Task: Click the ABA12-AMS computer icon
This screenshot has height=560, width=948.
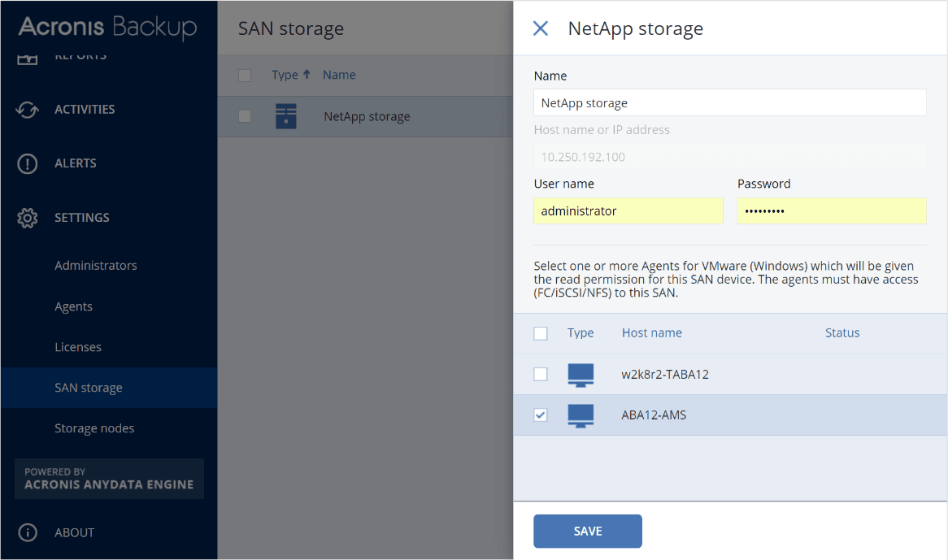Action: click(x=581, y=415)
